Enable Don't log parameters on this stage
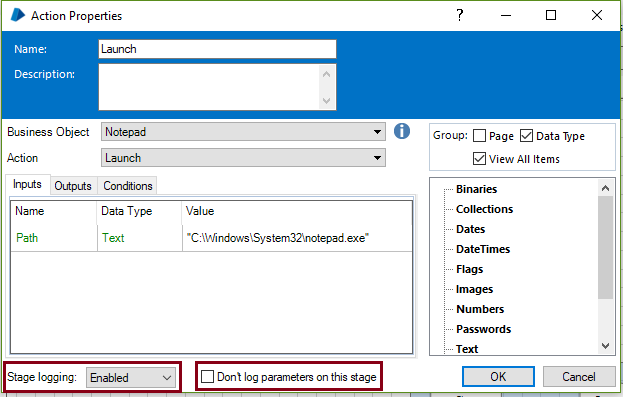The image size is (623, 397). click(207, 376)
